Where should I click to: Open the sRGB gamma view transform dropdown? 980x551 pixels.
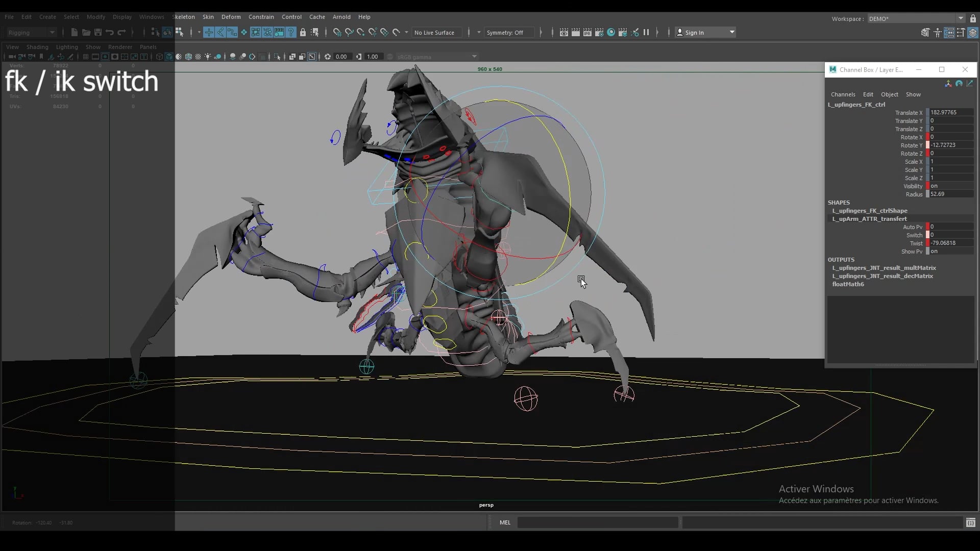(437, 57)
